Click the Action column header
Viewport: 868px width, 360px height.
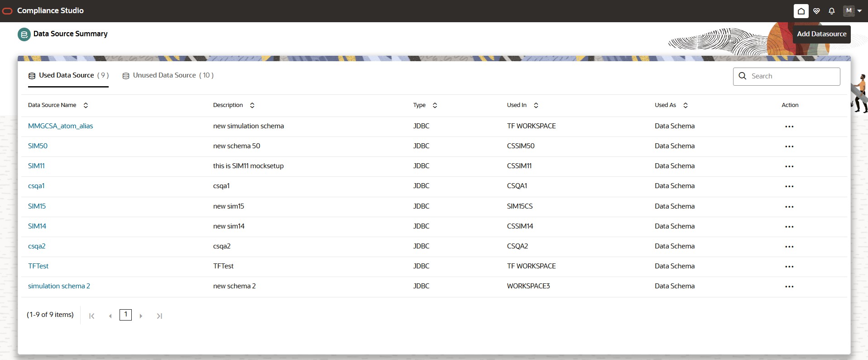790,105
